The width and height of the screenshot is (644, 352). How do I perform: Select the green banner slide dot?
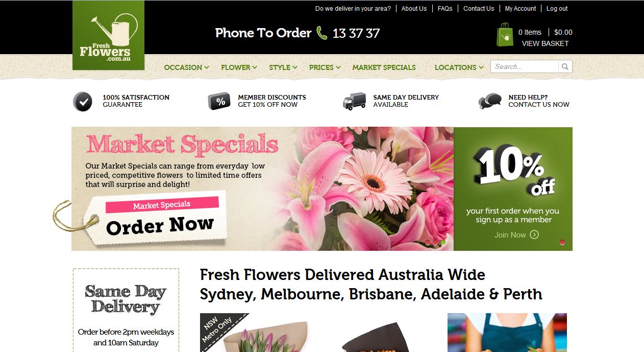point(443,243)
